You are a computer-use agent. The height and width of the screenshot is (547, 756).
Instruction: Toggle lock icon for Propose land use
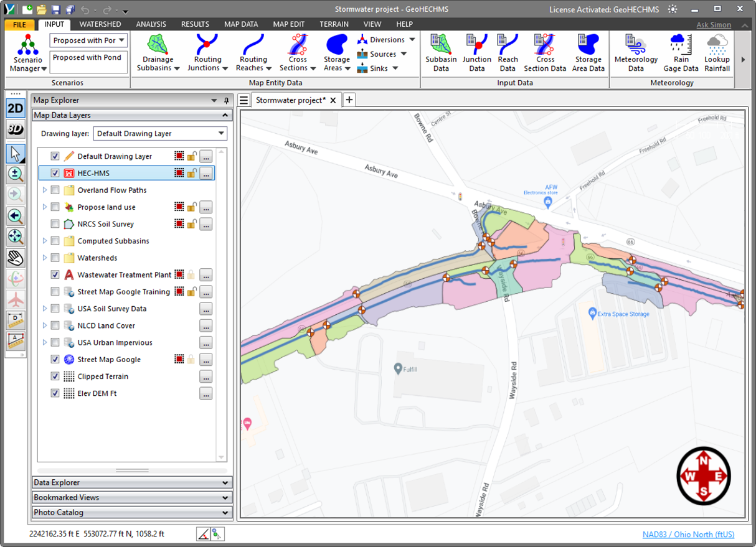(x=192, y=207)
